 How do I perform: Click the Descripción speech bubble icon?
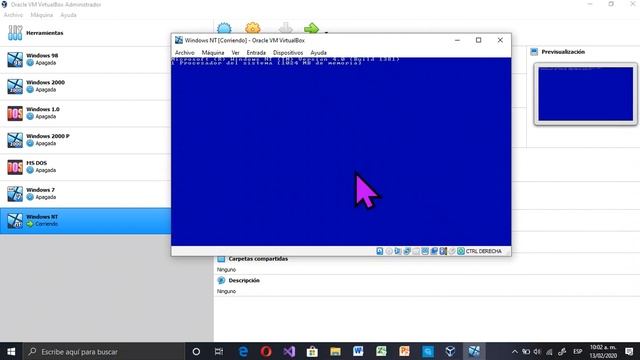pyautogui.click(x=221, y=280)
